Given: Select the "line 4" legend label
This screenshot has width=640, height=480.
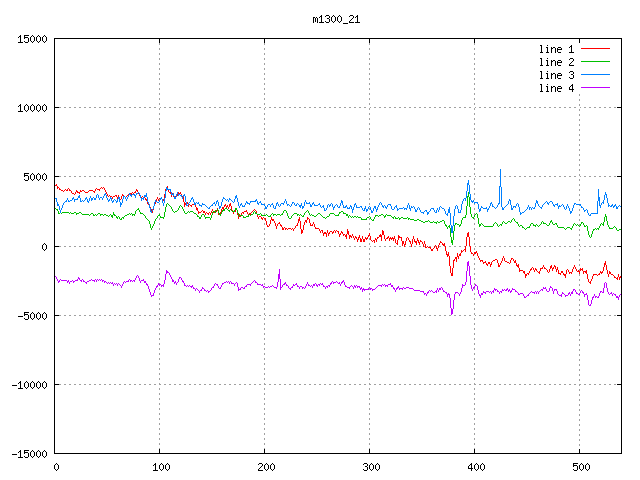Looking at the screenshot, I should pyautogui.click(x=556, y=88).
